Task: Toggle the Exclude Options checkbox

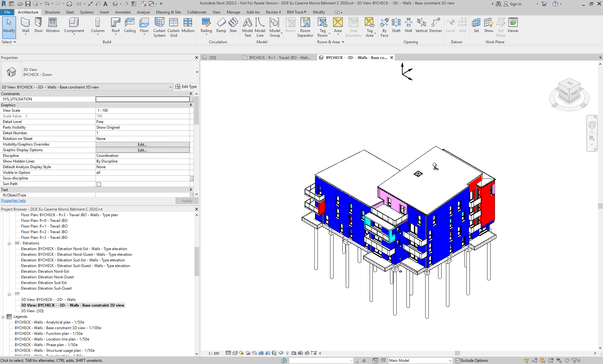Action: tap(458, 361)
